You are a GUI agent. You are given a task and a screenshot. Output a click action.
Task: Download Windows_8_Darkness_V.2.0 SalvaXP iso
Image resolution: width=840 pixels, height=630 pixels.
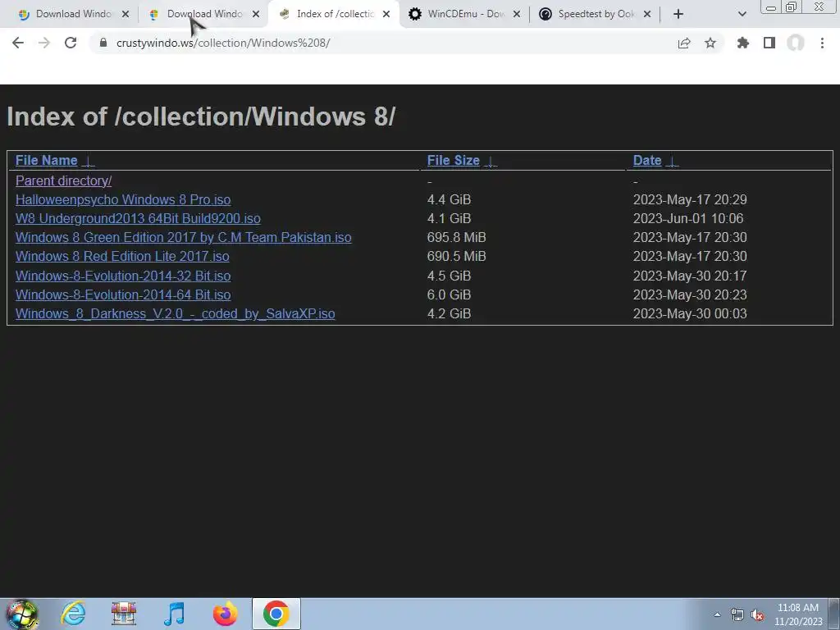coord(176,314)
